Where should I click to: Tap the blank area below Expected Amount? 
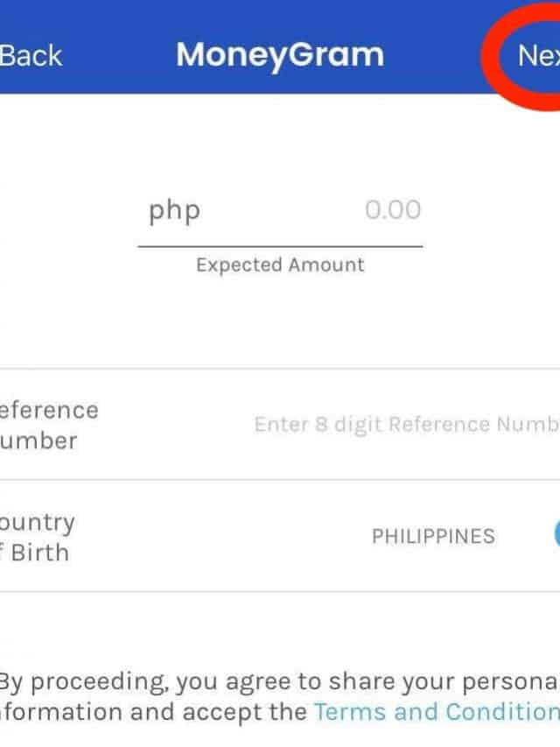[280, 324]
